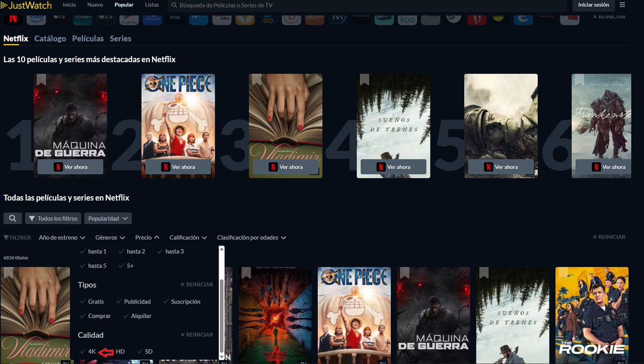Toggle the 'hasta 2' price filter

[131, 251]
